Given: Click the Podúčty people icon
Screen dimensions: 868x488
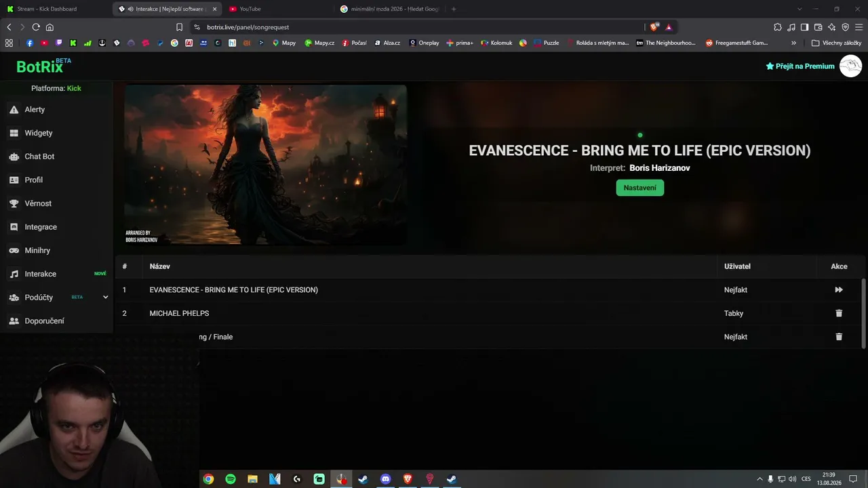Looking at the screenshot, I should point(14,298).
